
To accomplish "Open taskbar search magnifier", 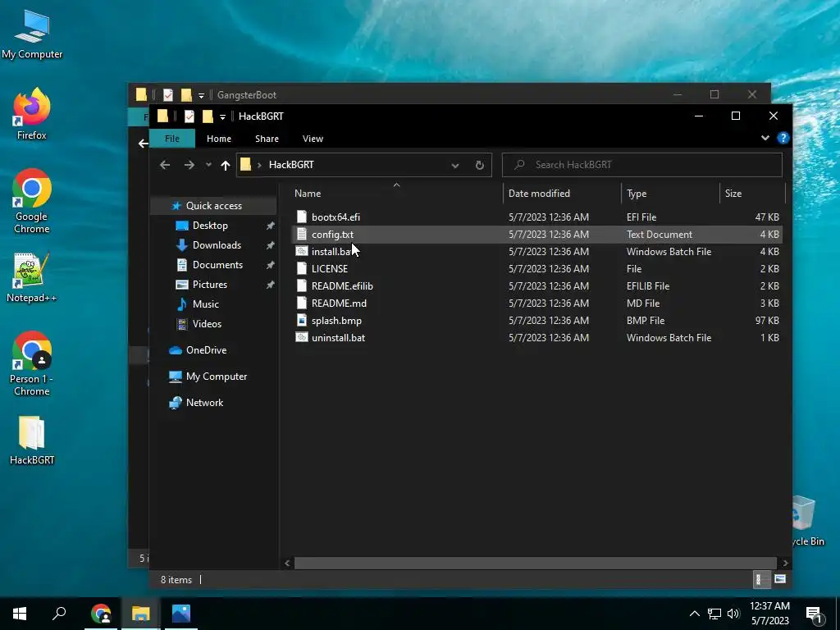I will coord(59,614).
